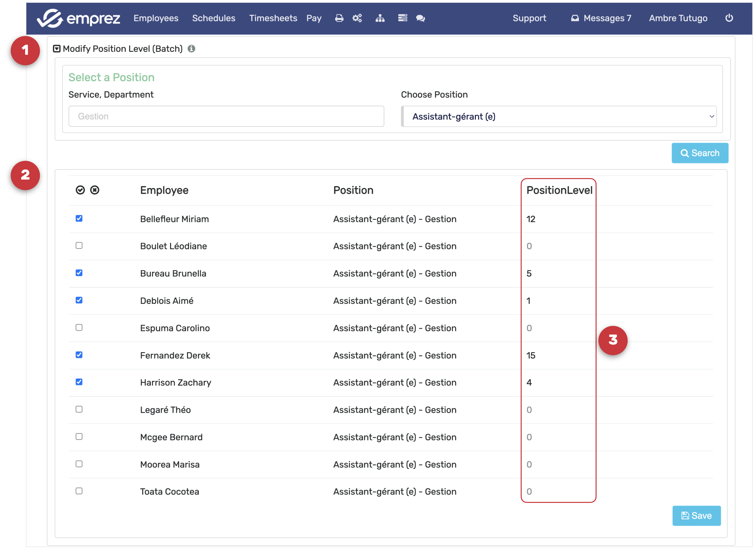Screen dimensions: 756x550
Task: Enable checkbox for Toata Cocotea
Action: pos(79,491)
